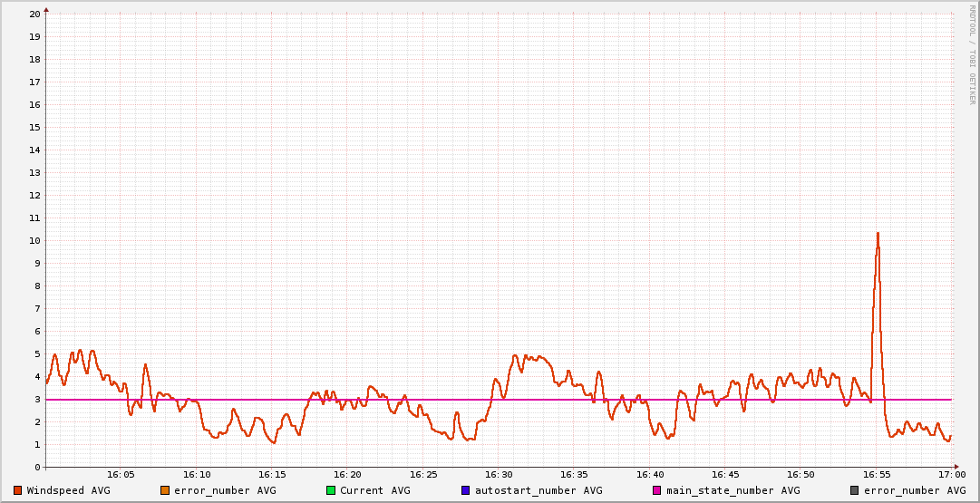Click the green Current AVG swatch

click(x=331, y=490)
